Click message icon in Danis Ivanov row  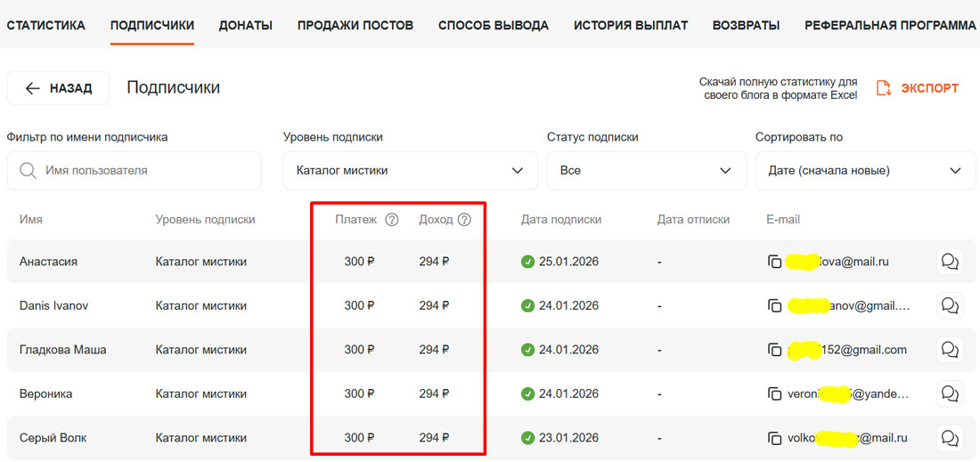coord(950,305)
